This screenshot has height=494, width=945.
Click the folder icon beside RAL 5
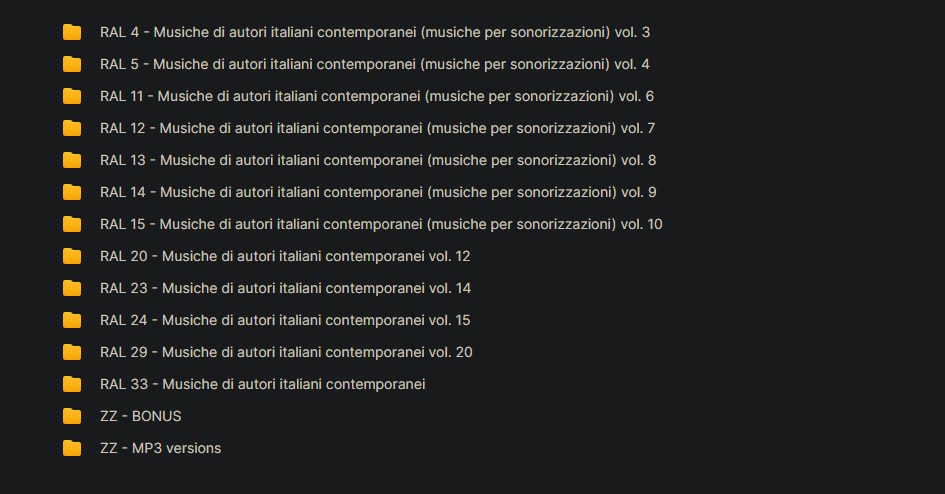(72, 64)
